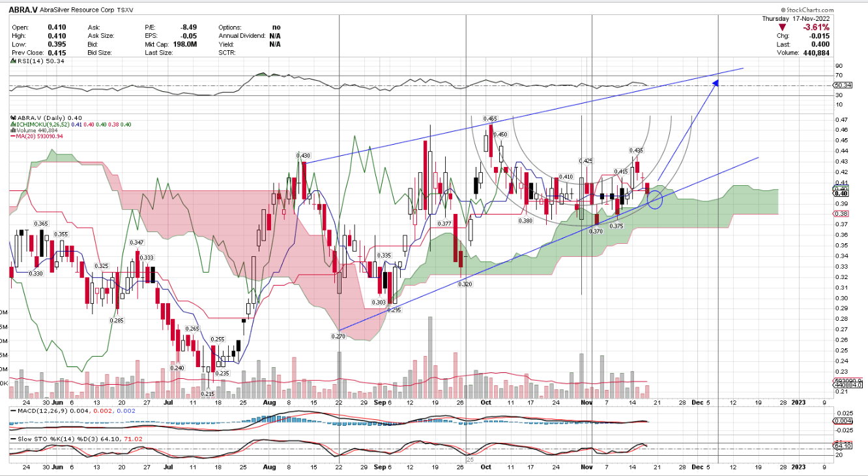Click the 0.215 low price label
The width and height of the screenshot is (868, 476).
point(208,394)
